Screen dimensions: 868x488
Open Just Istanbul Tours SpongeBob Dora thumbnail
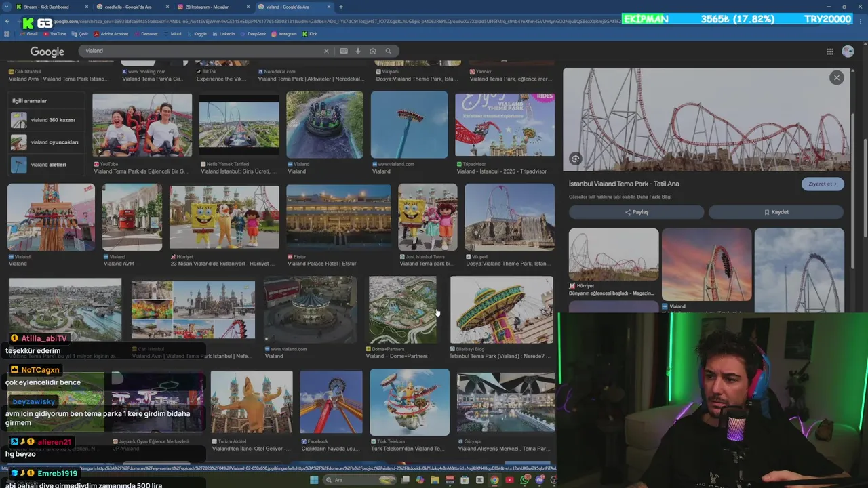428,217
